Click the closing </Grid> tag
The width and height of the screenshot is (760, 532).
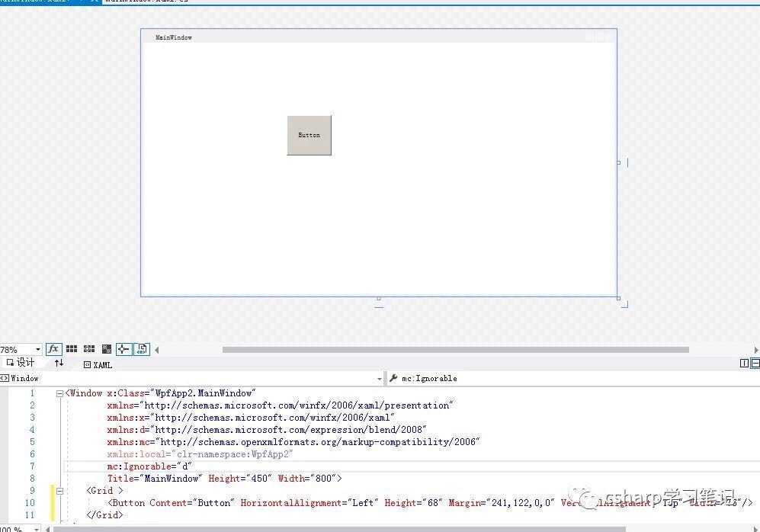click(x=104, y=514)
